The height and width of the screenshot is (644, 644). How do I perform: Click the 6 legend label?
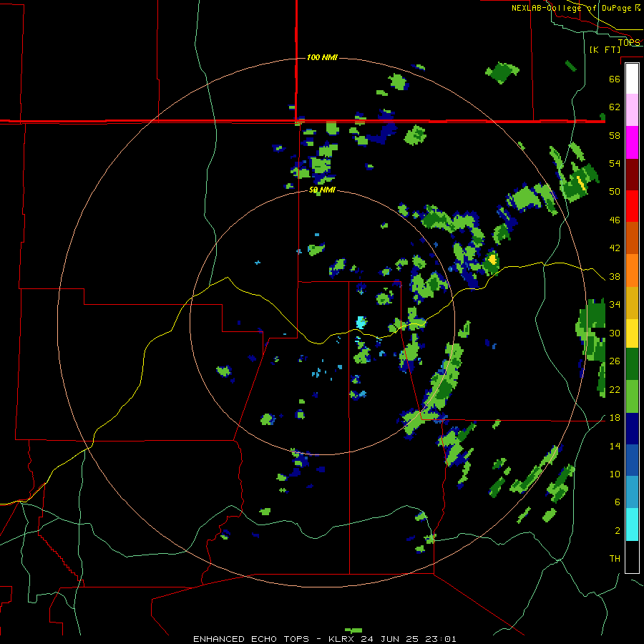point(618,502)
